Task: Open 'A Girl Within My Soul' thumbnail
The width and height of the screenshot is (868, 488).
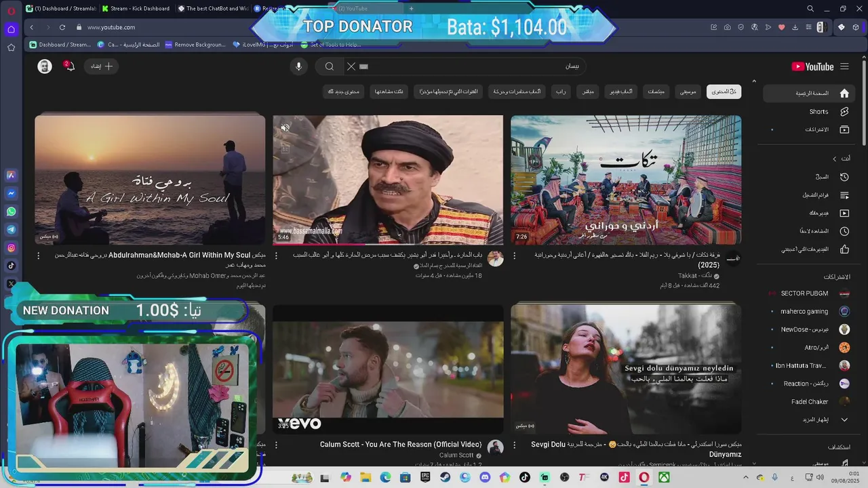Action: [150, 180]
